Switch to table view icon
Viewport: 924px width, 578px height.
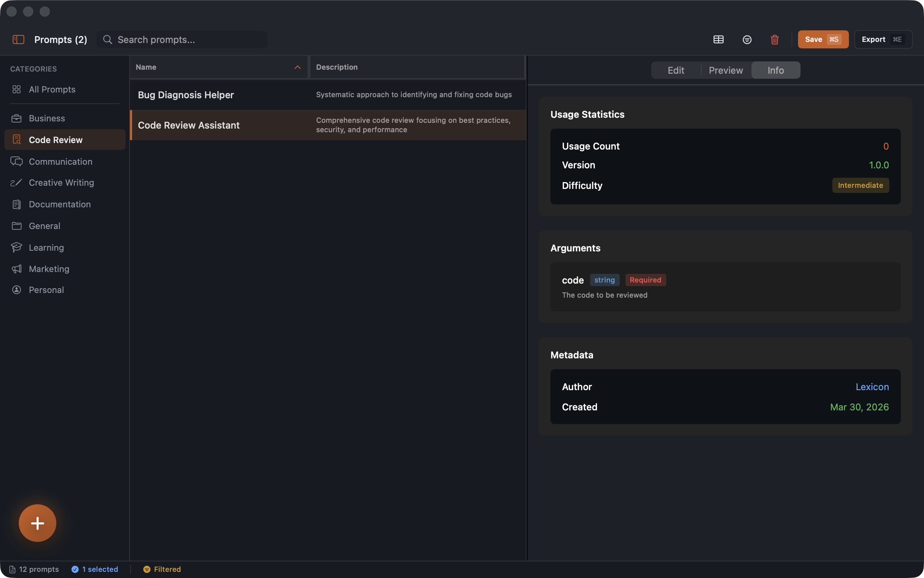(718, 39)
